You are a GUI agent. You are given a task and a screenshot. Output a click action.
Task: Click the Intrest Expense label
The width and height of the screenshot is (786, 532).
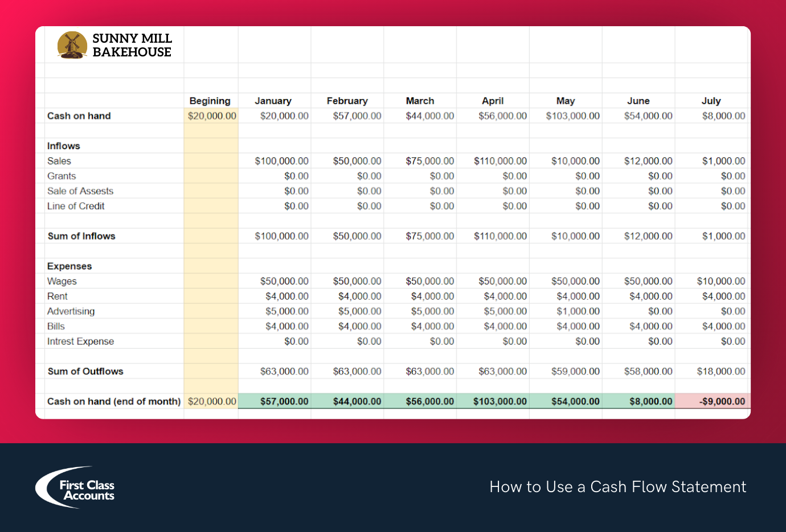coord(81,341)
